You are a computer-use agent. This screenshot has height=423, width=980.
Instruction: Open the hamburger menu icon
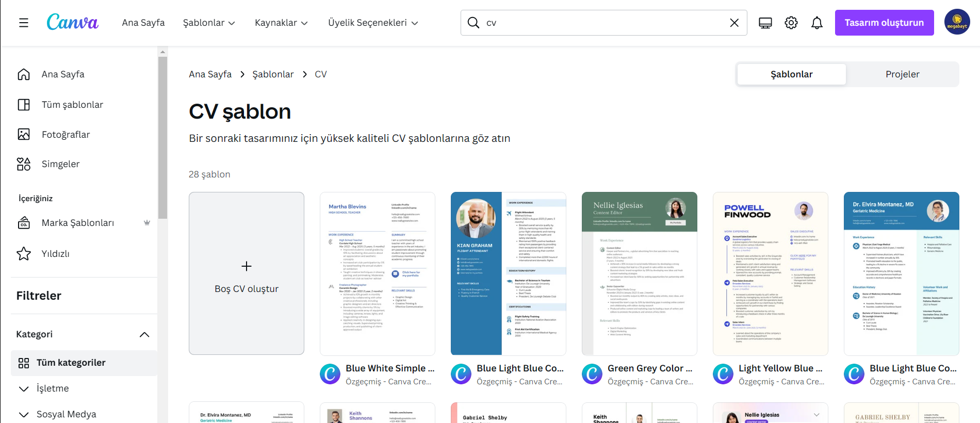24,23
